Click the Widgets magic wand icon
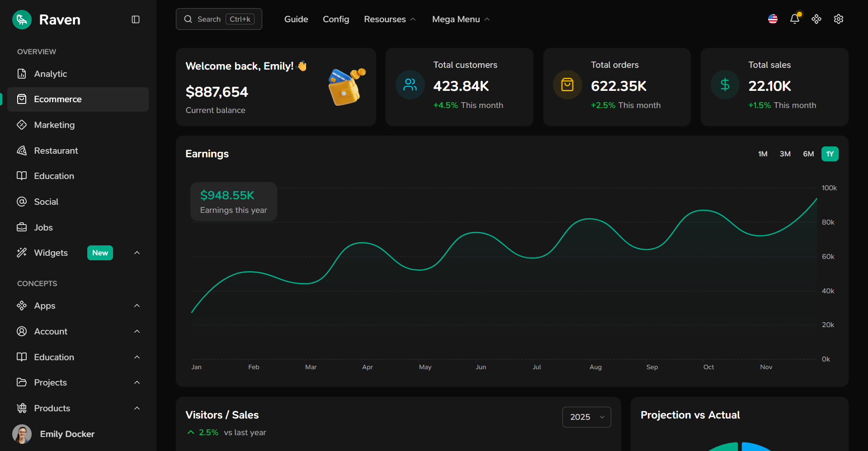This screenshot has width=868, height=451. pos(22,253)
